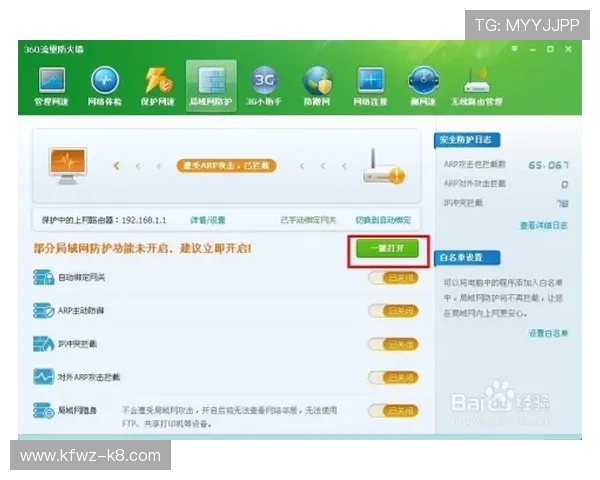Click 切换到自动绑定 link

(x=383, y=220)
